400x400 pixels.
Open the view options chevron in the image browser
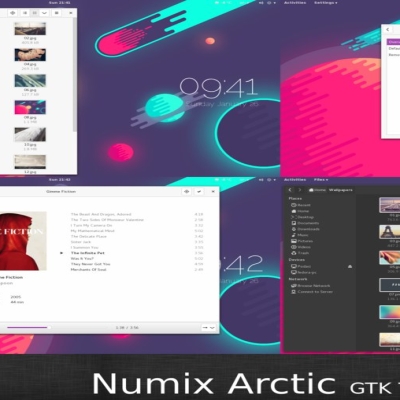click(x=44, y=13)
